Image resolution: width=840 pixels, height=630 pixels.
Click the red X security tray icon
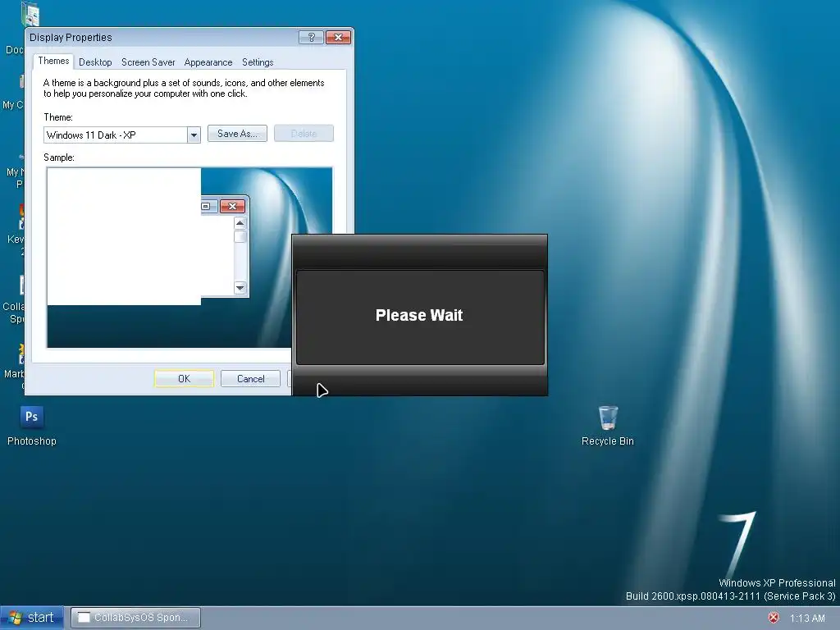[x=774, y=618]
